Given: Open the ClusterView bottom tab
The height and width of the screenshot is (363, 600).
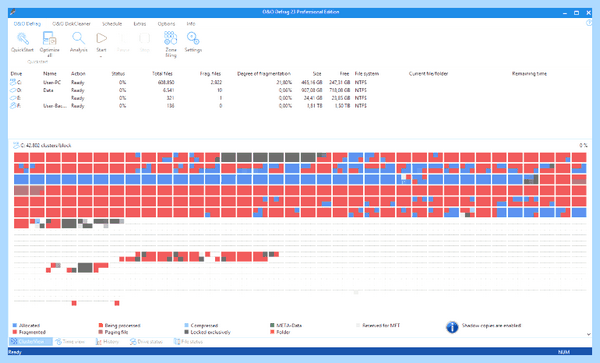Looking at the screenshot, I should click(31, 341).
